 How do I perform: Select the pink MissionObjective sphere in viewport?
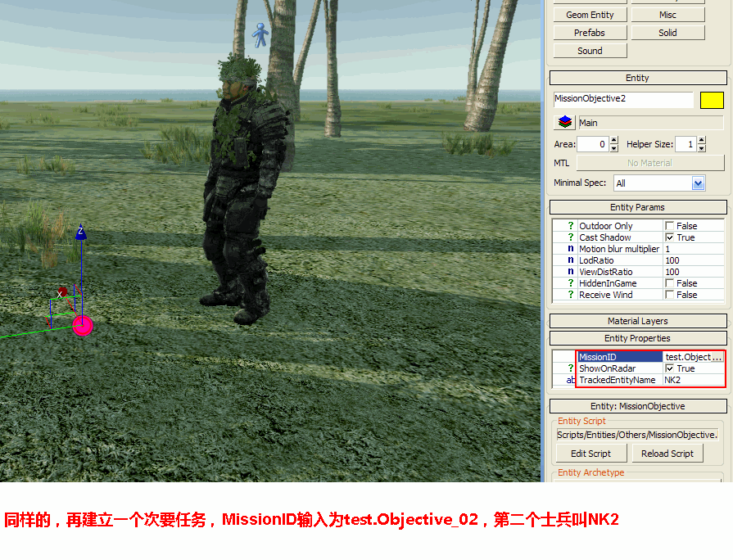(x=83, y=325)
